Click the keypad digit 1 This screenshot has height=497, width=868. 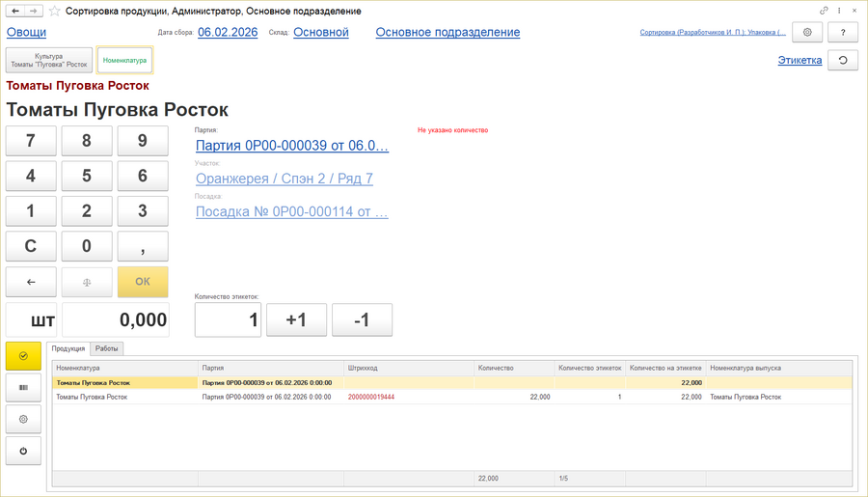click(x=31, y=211)
